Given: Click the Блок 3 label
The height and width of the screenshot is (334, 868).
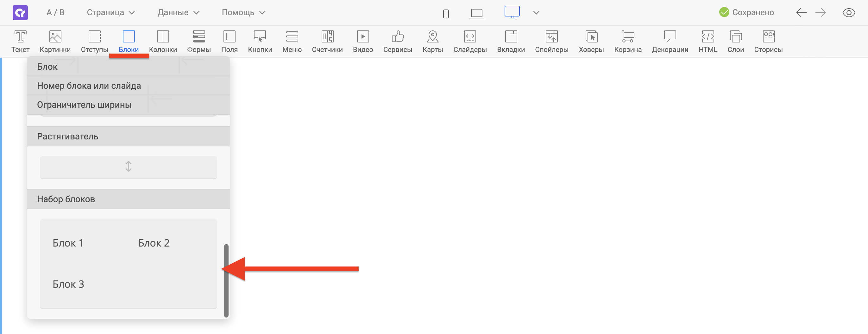Looking at the screenshot, I should click(68, 284).
